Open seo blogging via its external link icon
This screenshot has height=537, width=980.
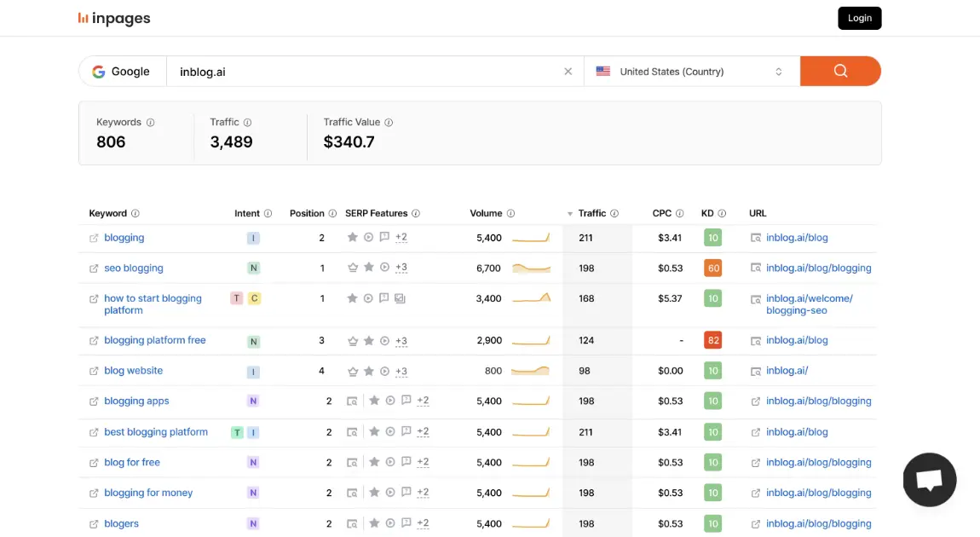point(93,268)
